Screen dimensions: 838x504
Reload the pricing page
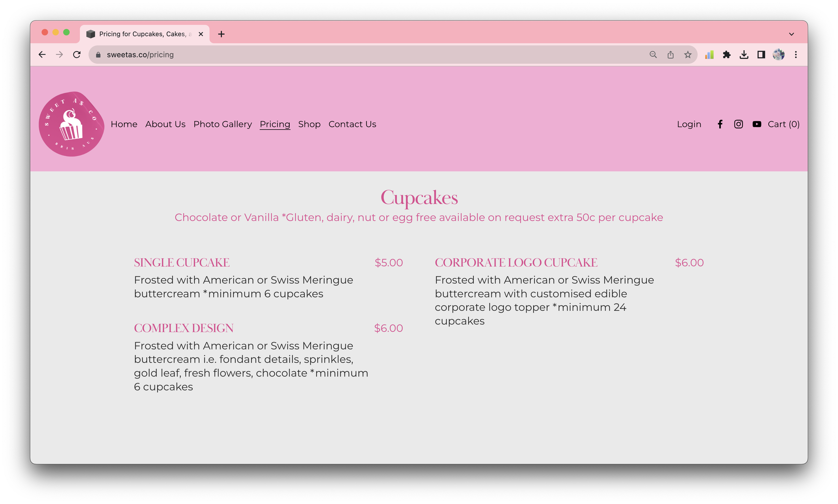tap(77, 54)
